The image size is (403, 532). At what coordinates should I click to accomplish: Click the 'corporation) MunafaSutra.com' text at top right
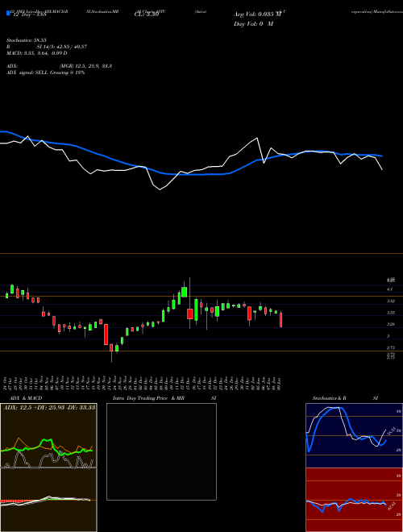pyautogui.click(x=377, y=11)
